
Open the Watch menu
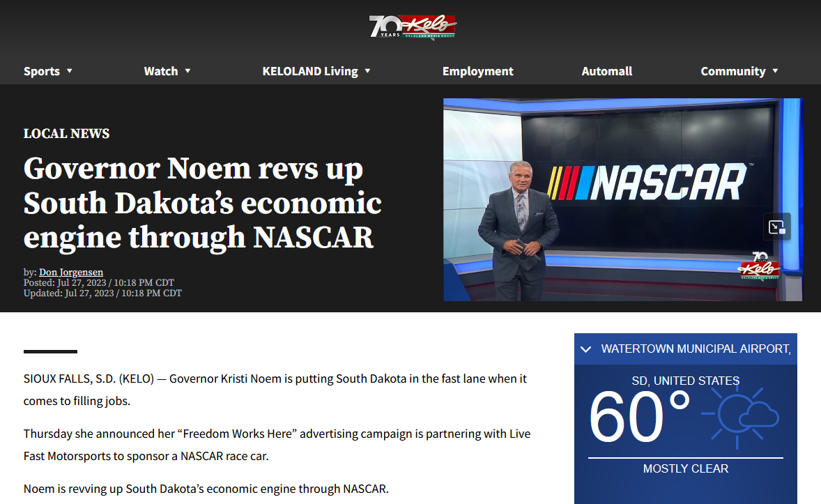[161, 71]
